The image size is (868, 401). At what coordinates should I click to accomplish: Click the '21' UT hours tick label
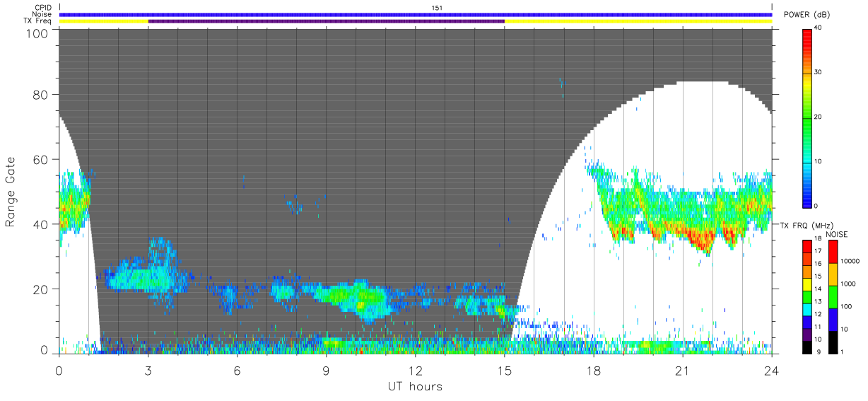[x=682, y=371]
